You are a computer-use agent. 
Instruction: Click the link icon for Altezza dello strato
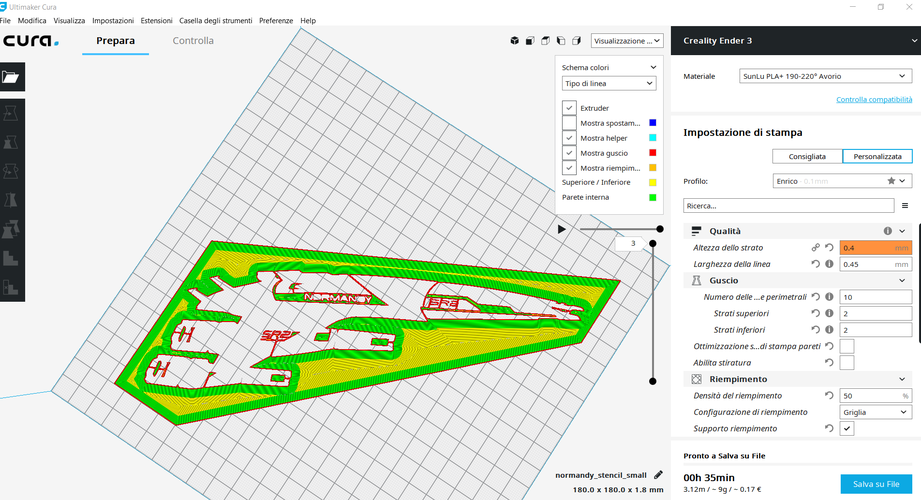pos(815,247)
